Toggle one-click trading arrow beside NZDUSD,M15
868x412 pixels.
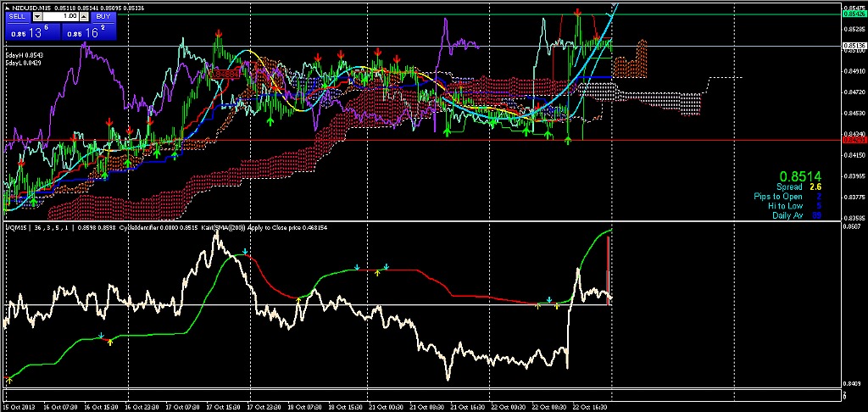[8, 7]
